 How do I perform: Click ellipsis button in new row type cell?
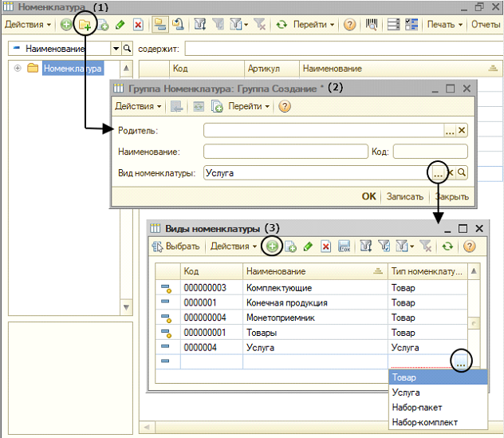[461, 361]
